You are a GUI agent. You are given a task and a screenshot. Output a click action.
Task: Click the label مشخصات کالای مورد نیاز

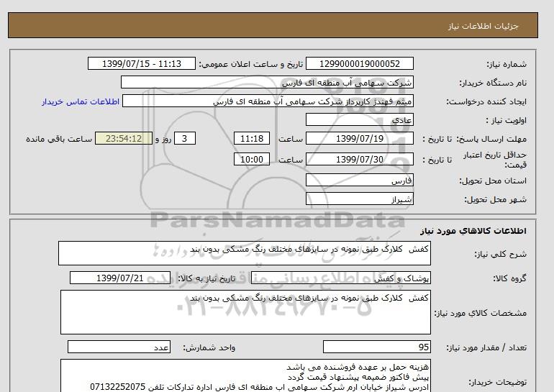(x=480, y=313)
